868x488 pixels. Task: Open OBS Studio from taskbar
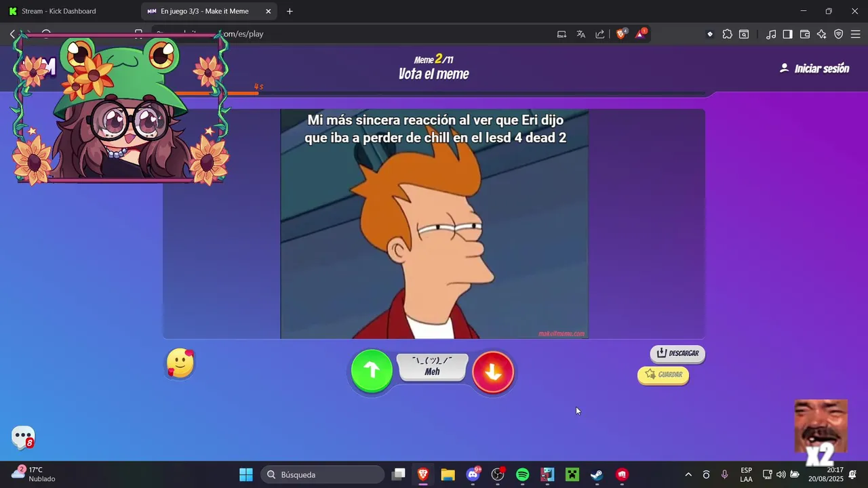(x=498, y=474)
